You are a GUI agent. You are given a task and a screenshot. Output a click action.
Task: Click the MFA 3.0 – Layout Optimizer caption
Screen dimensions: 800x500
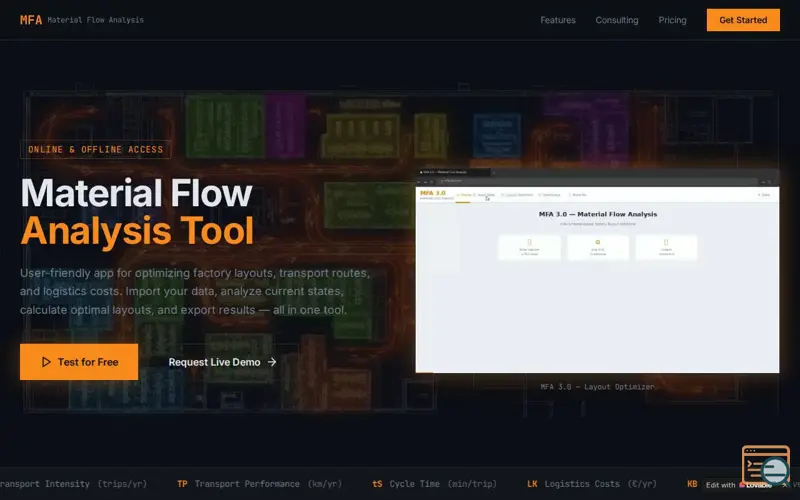(x=597, y=387)
